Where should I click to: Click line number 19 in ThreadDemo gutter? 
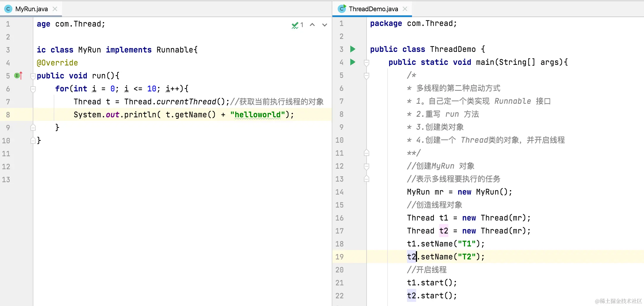339,257
